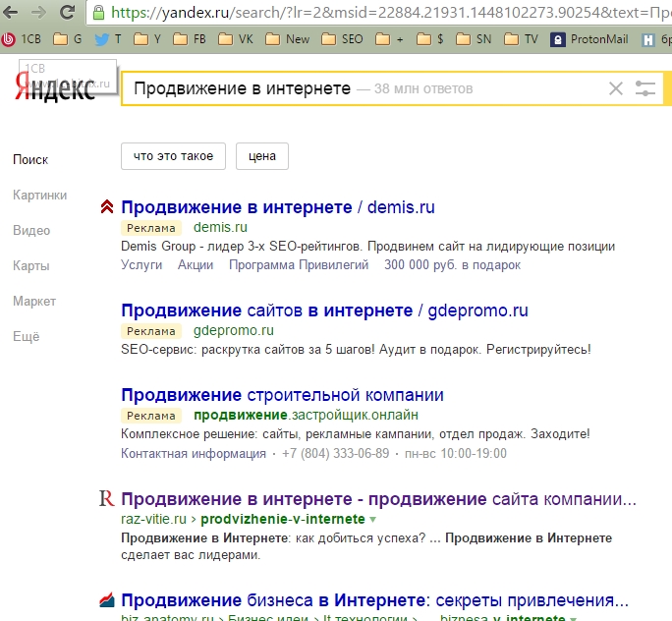Open '300 000 руб. в подарок' sitelink
This screenshot has height=621, width=672.
point(452,265)
